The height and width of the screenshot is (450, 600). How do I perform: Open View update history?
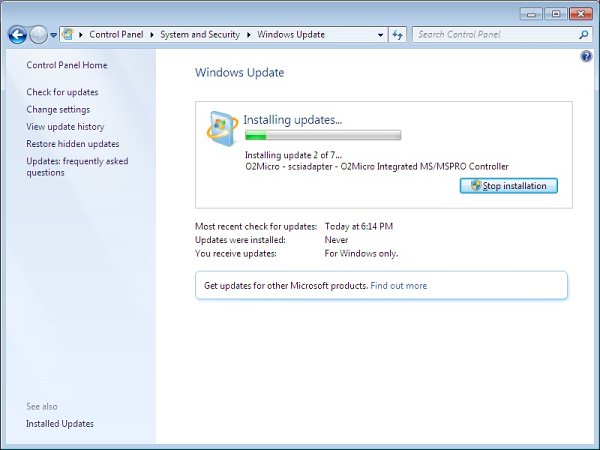[65, 127]
